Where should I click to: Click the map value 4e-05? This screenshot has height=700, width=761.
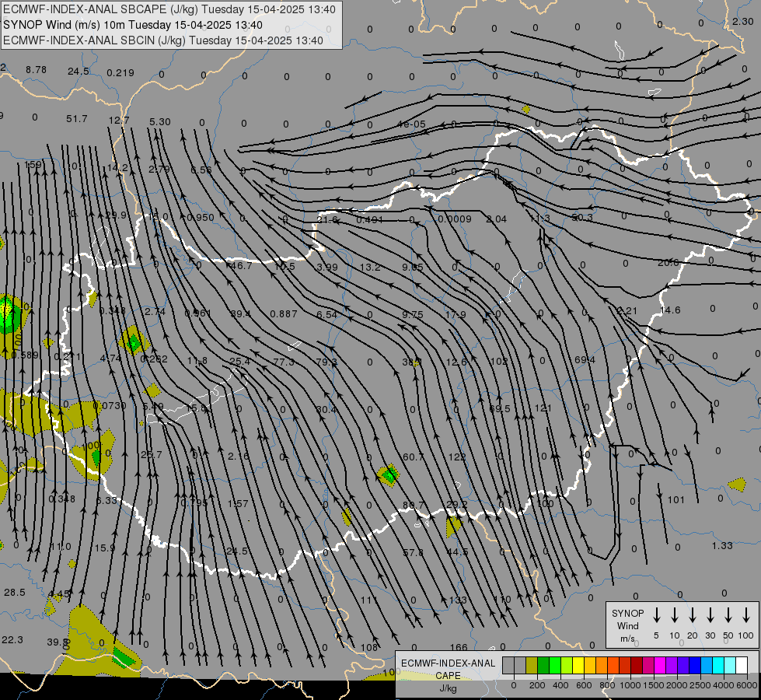(411, 124)
